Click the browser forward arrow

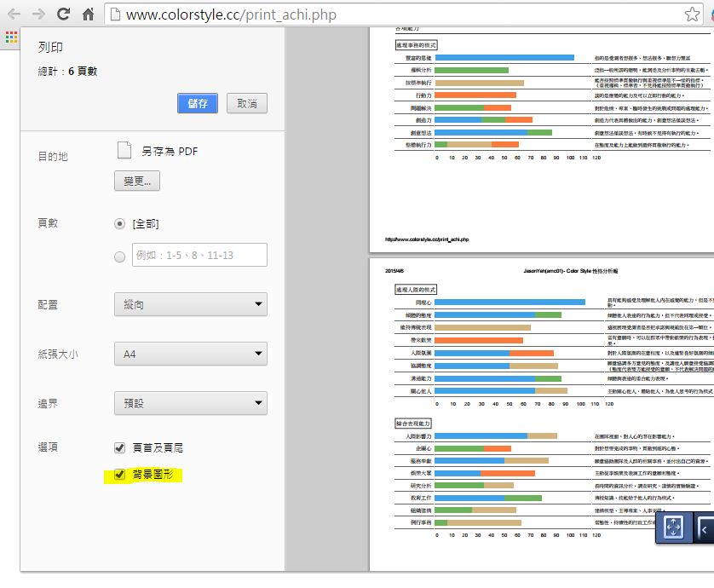click(38, 14)
